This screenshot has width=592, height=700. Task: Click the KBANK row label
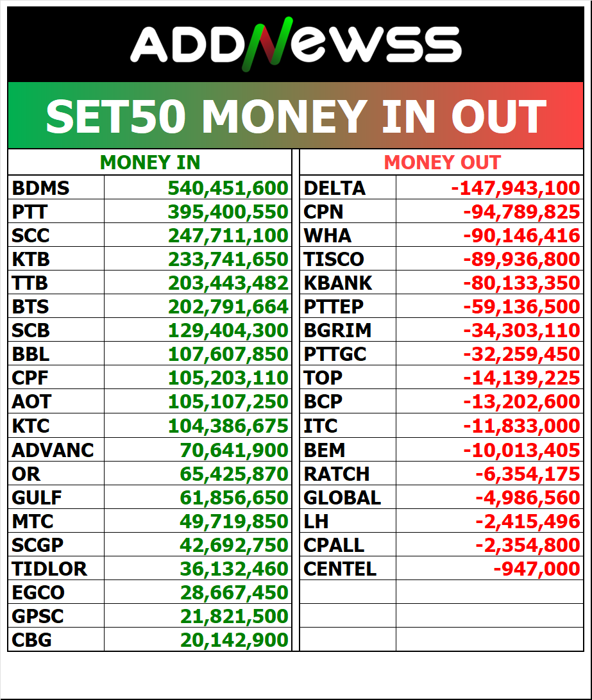pos(337,283)
